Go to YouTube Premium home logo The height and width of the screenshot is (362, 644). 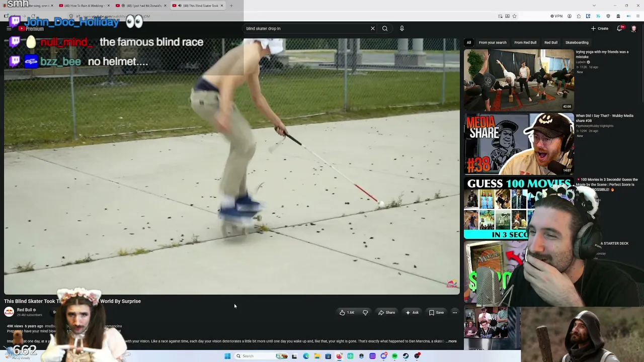(x=31, y=29)
